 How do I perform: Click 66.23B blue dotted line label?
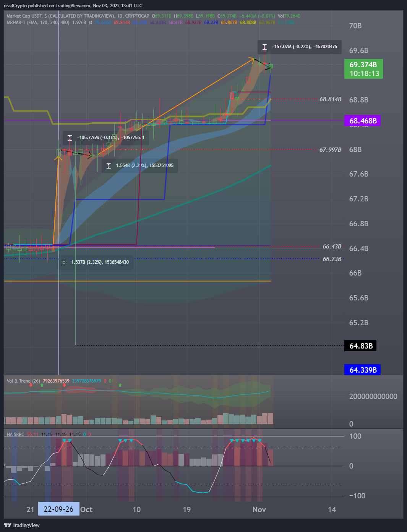click(332, 259)
